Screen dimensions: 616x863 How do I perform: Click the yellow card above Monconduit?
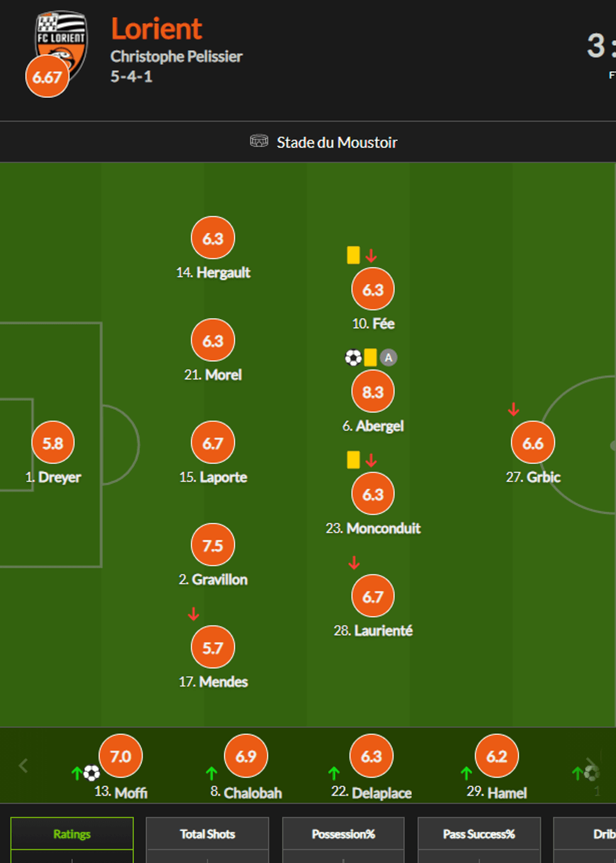click(x=353, y=459)
